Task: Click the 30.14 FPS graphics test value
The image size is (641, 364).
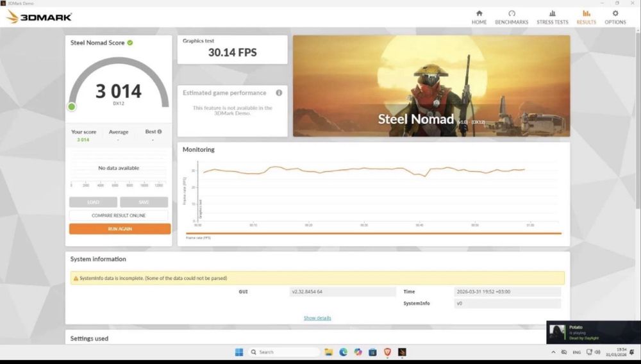Action: pyautogui.click(x=233, y=53)
